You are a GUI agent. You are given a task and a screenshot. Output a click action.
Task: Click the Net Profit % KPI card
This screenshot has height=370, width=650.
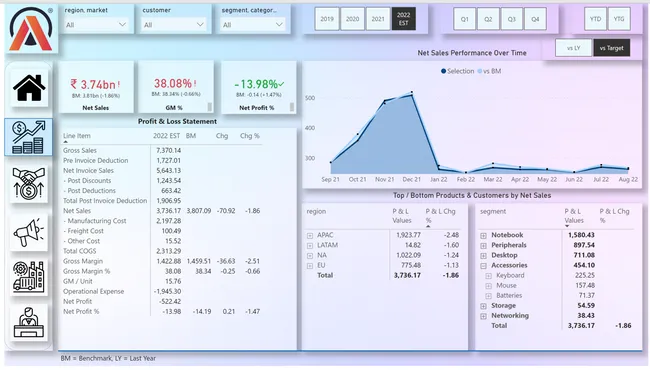(x=259, y=87)
